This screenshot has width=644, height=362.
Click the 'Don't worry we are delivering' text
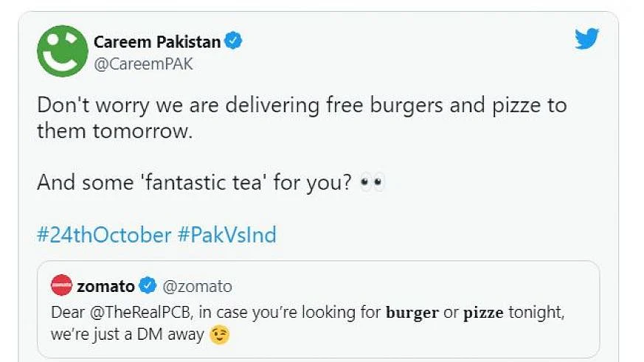[x=177, y=105]
